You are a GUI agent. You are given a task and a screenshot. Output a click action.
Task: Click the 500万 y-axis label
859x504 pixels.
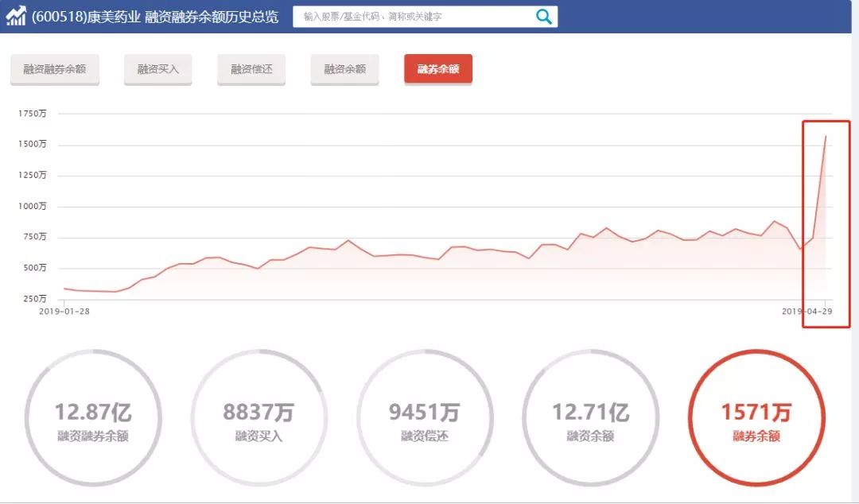[34, 268]
